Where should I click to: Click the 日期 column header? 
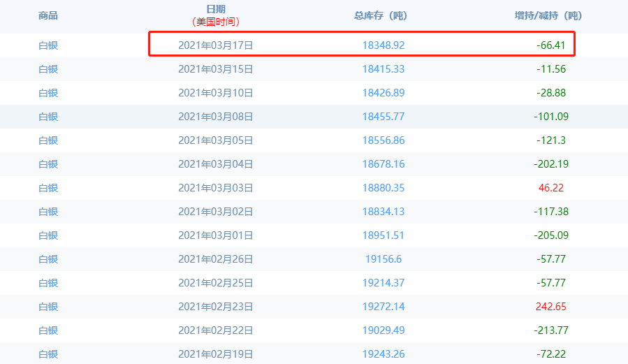(x=216, y=9)
